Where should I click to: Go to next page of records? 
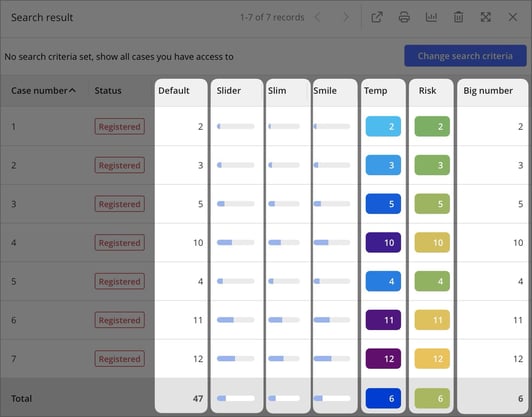tap(346, 17)
